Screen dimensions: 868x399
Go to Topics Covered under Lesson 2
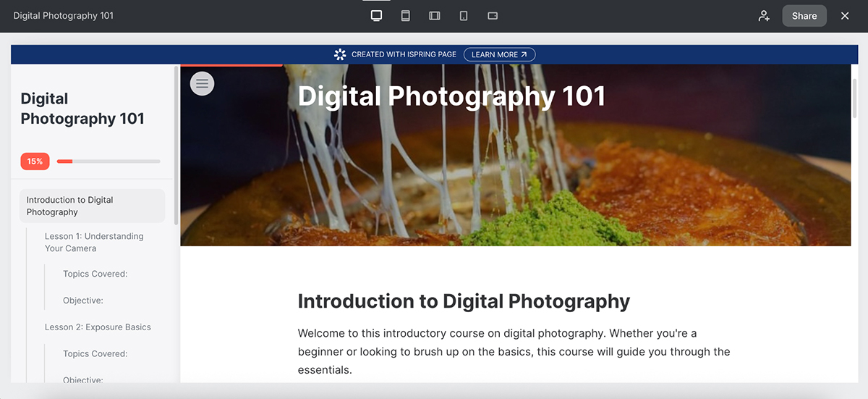coord(95,354)
